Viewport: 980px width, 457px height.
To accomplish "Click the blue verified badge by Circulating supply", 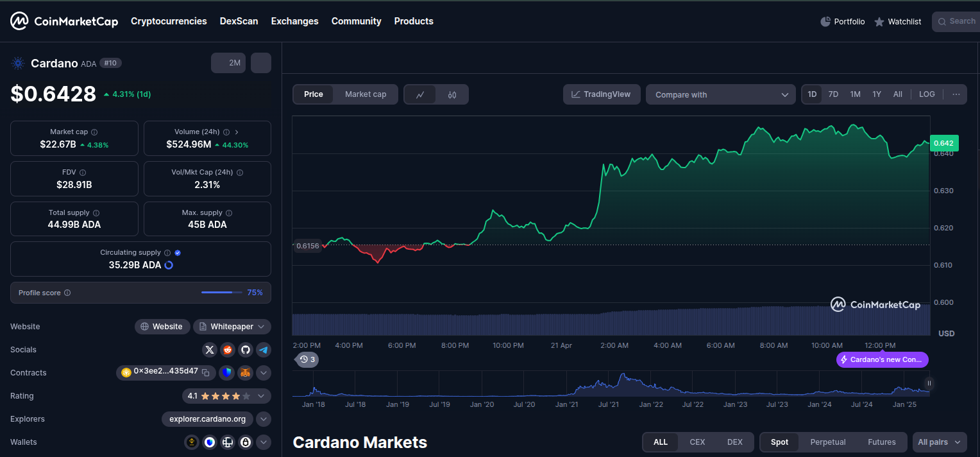I will (x=178, y=253).
